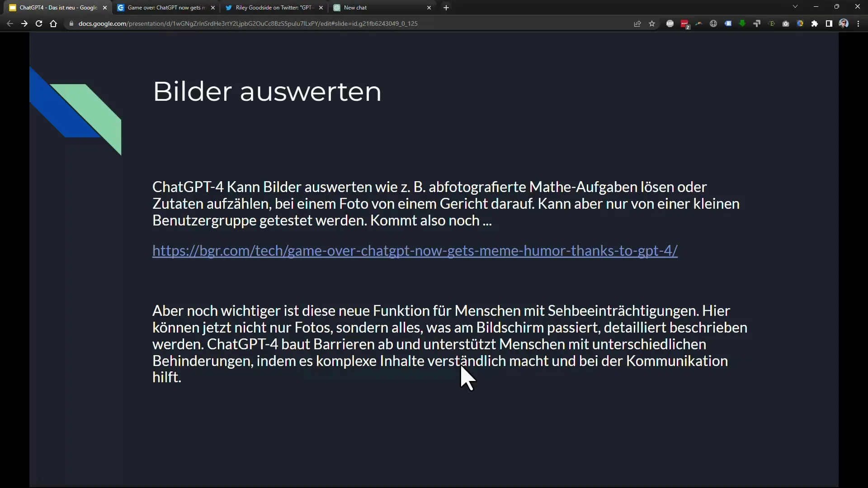This screenshot has height=488, width=868.
Task: Switch to the ChatGPT4 - Das ist neu tab
Action: [x=58, y=8]
